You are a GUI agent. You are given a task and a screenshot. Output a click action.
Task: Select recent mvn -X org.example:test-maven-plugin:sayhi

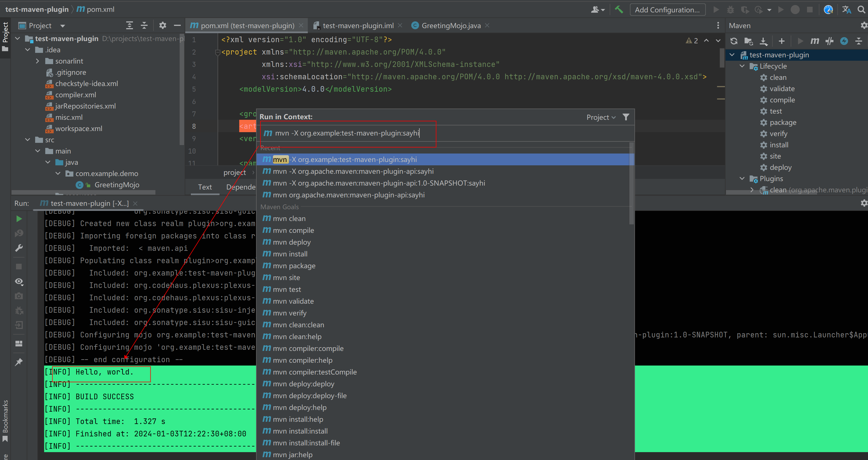tap(445, 159)
